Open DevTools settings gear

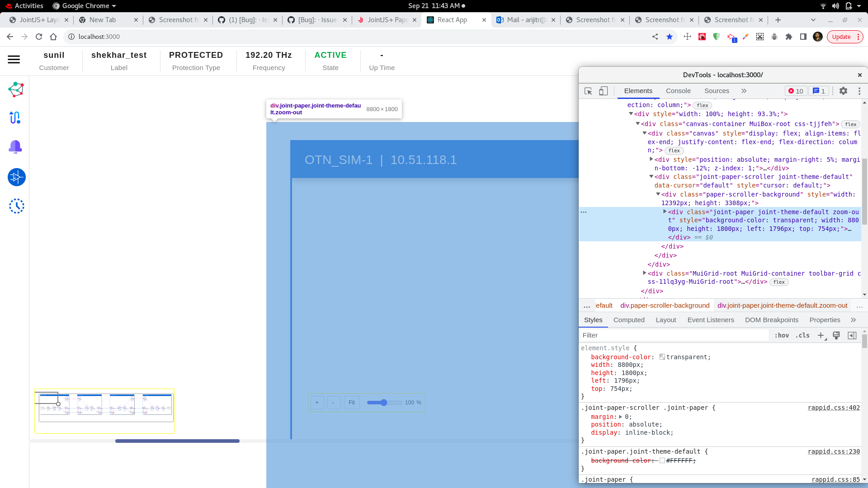[844, 91]
